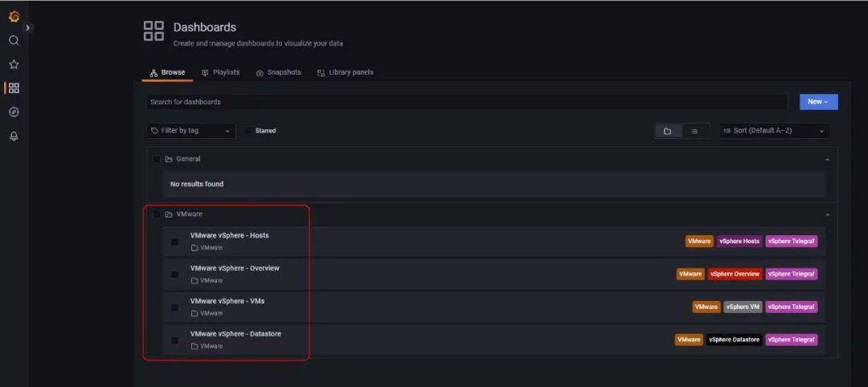Click vSphere Telegraf tag on Datastore row

[791, 340]
